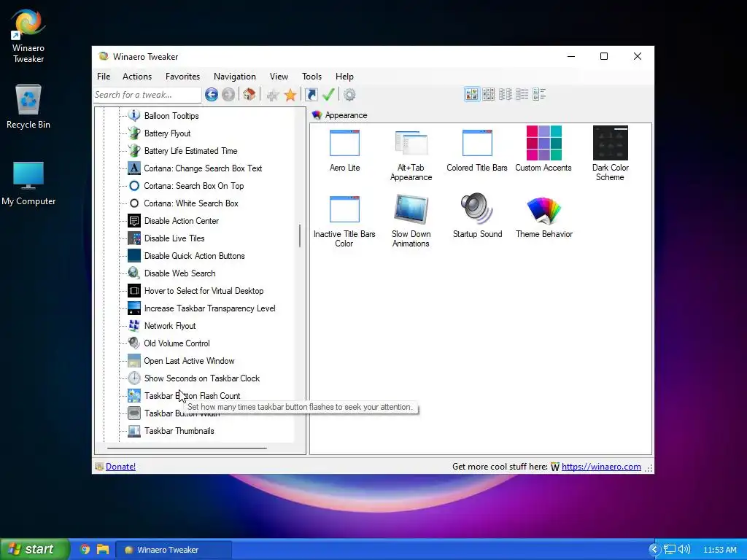Screen dimensions: 747x560
Task: Open Colored Title Bars tweak
Action: pos(477,149)
